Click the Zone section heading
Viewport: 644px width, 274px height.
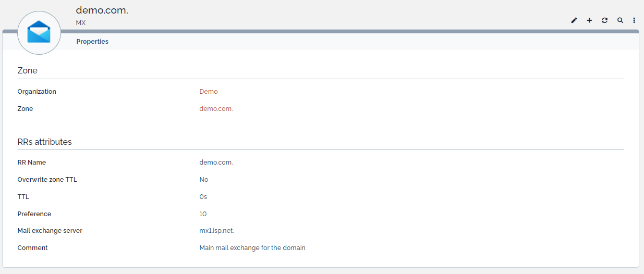pyautogui.click(x=27, y=71)
